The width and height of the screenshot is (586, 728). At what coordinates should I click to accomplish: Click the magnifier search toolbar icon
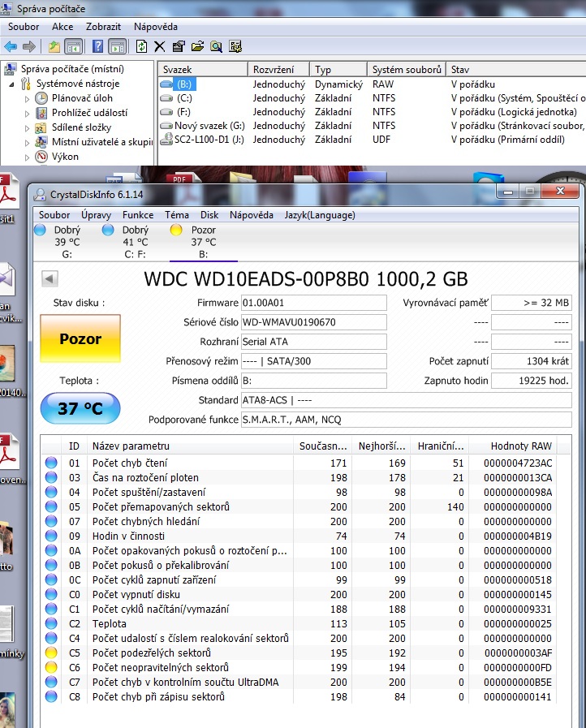pos(216,46)
